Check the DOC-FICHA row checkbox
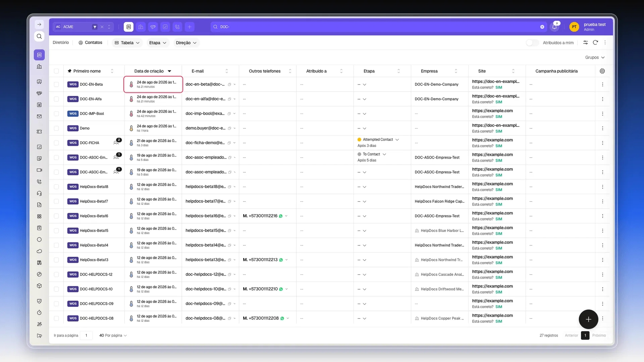 tap(56, 143)
